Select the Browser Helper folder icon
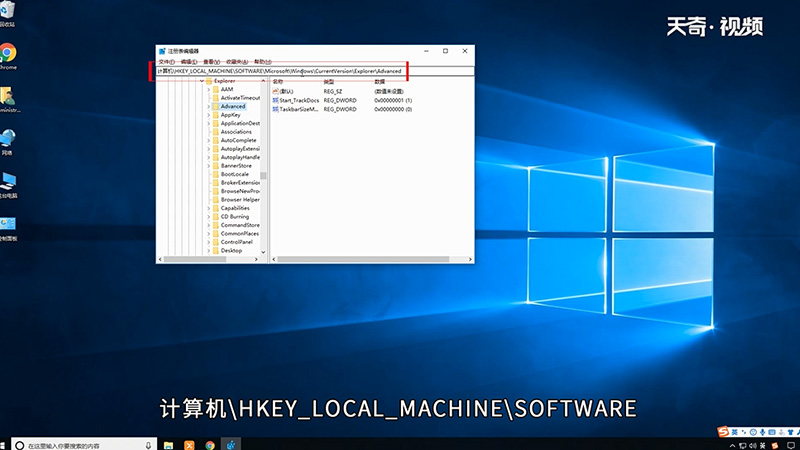 216,199
